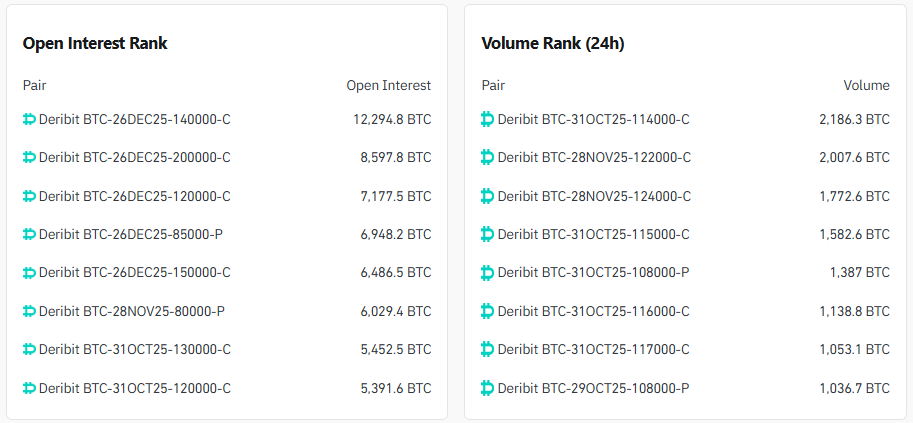This screenshot has width=913, height=423.
Task: Open Deribit BTC-31OCT25-116000-C contract link
Action: click(x=593, y=311)
